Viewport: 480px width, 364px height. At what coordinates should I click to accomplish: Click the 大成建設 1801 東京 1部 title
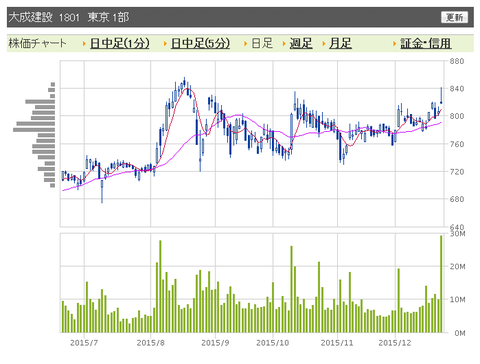[x=69, y=17]
